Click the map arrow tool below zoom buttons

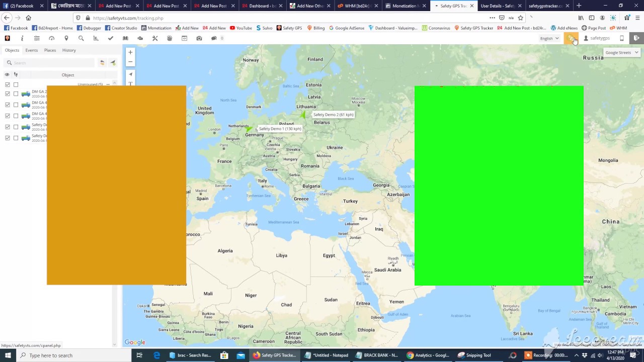pos(130,74)
